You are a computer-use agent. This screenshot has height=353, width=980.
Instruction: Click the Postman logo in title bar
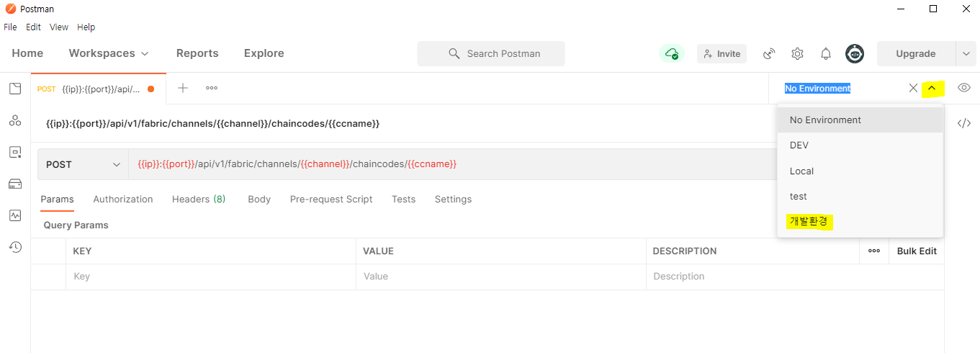pyautogui.click(x=11, y=9)
